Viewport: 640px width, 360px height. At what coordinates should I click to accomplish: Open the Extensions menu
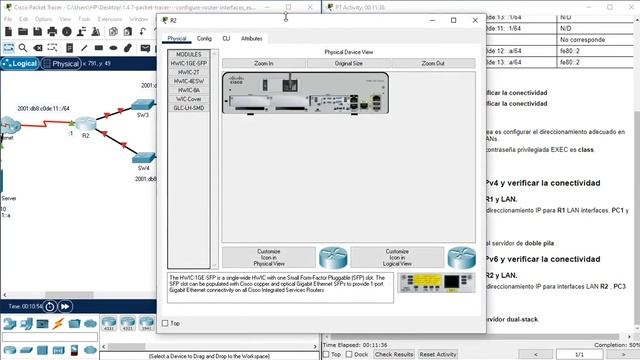pyautogui.click(x=109, y=19)
